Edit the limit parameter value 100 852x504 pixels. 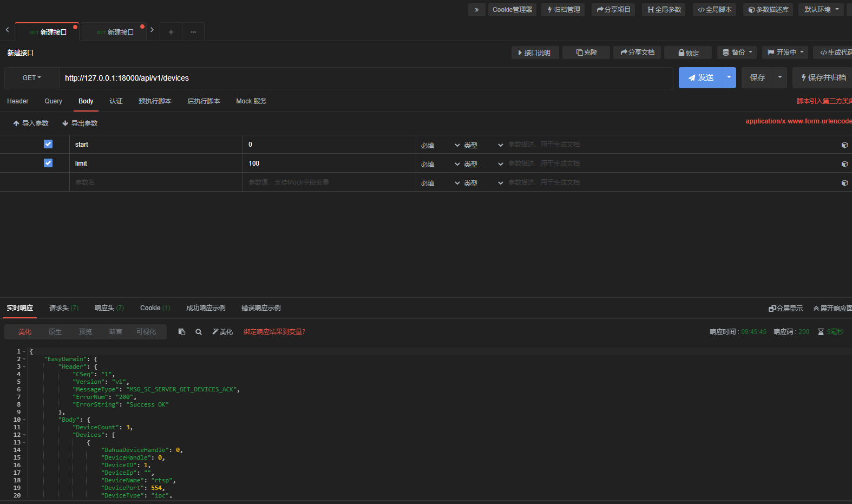click(x=329, y=163)
